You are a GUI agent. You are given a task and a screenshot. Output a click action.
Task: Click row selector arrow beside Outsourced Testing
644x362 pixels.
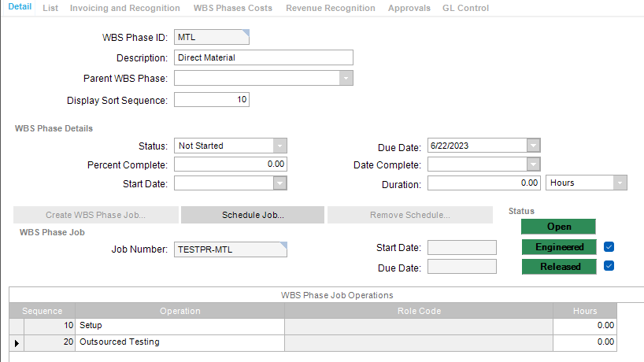17,342
